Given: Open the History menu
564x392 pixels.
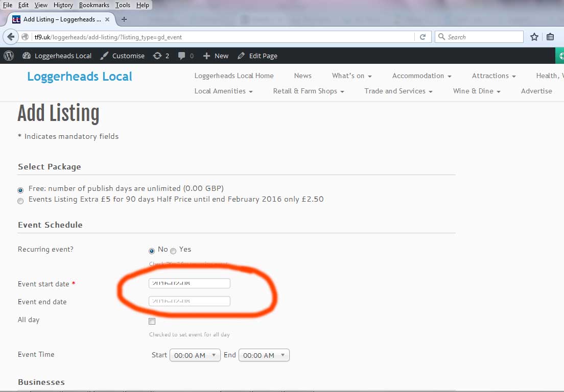Looking at the screenshot, I should pyautogui.click(x=63, y=5).
